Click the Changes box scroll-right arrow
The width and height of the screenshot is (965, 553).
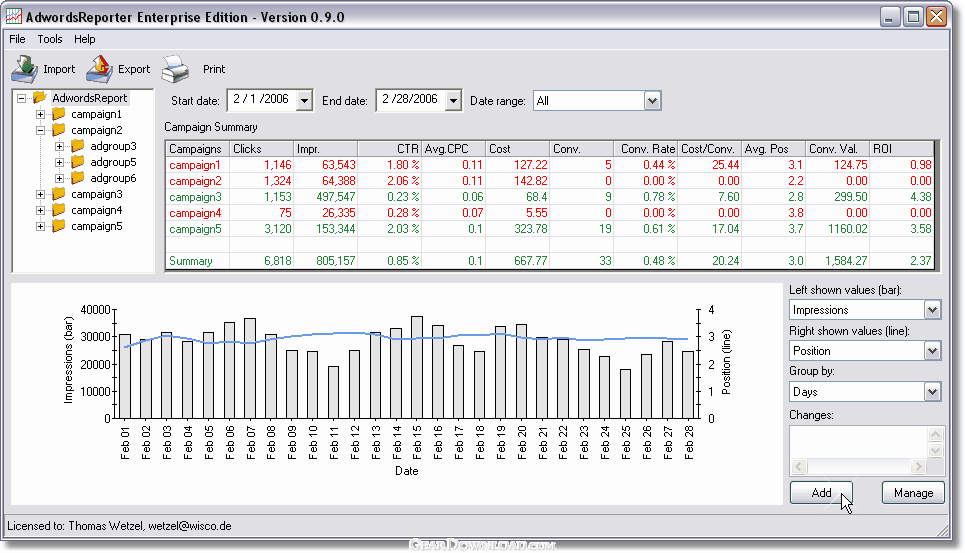[x=918, y=466]
